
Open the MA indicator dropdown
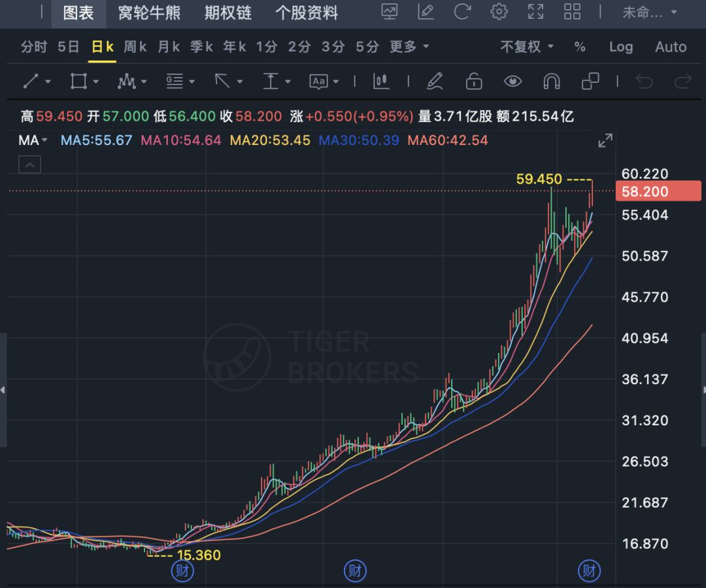[33, 140]
